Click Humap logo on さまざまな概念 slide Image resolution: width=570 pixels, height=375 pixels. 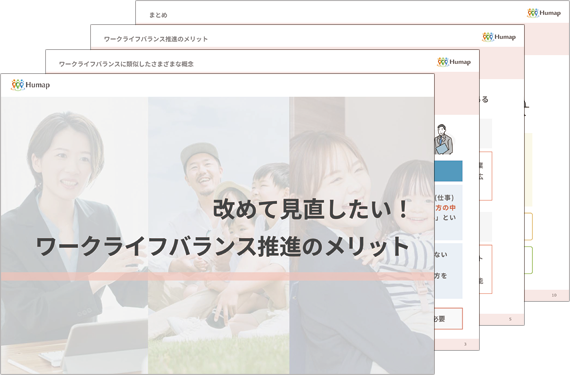click(454, 62)
